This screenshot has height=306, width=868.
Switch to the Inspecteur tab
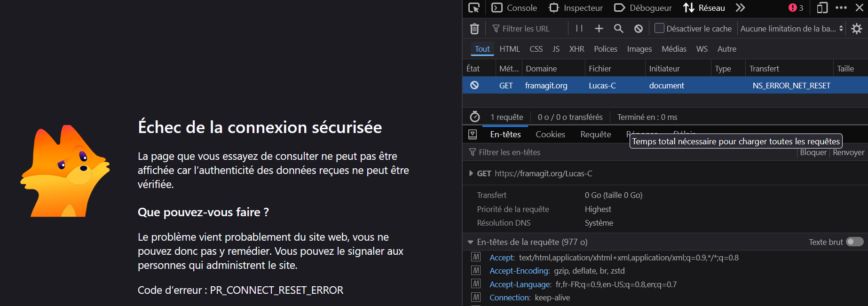(576, 8)
